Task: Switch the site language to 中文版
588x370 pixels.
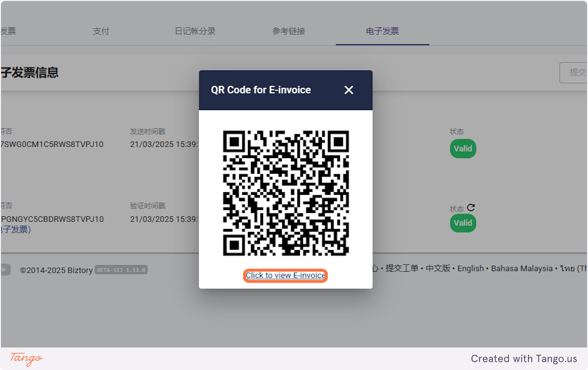Action: [438, 269]
